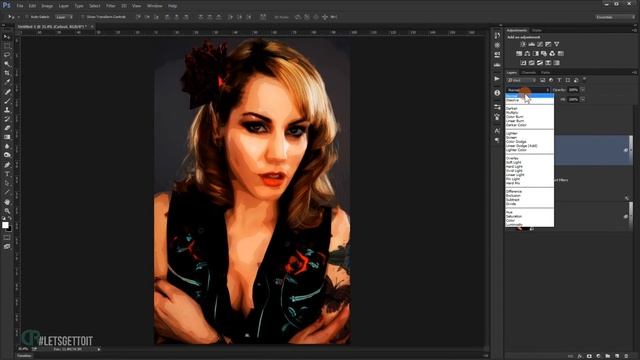Open the Actions panel play icon
Image resolution: width=640 pixels, height=360 pixels.
point(497,79)
